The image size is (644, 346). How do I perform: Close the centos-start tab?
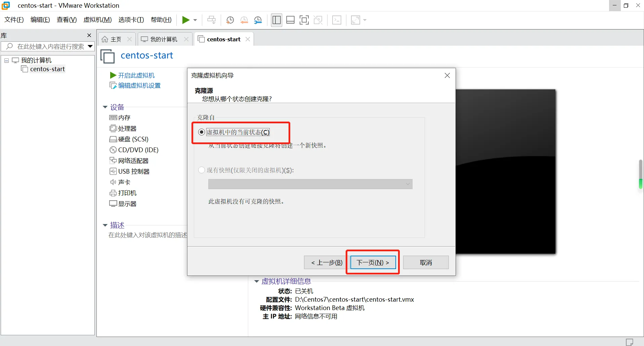coord(248,39)
